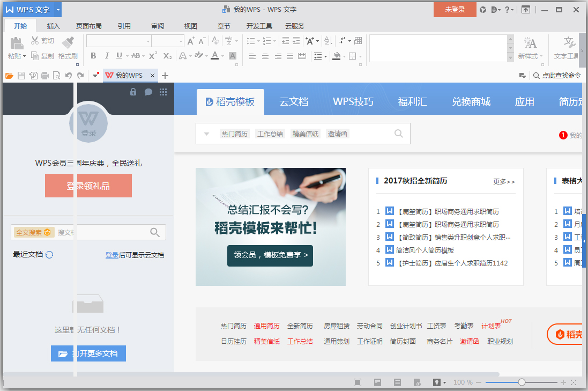Click the magnifier icon in template search box
The image size is (588, 391).
(398, 134)
